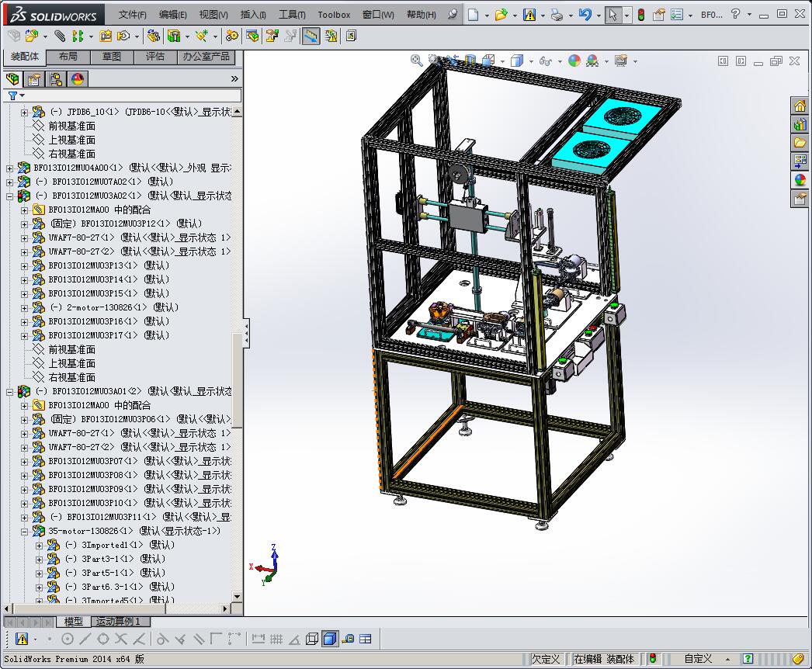Open the ConfigurationManager tab

tap(56, 79)
